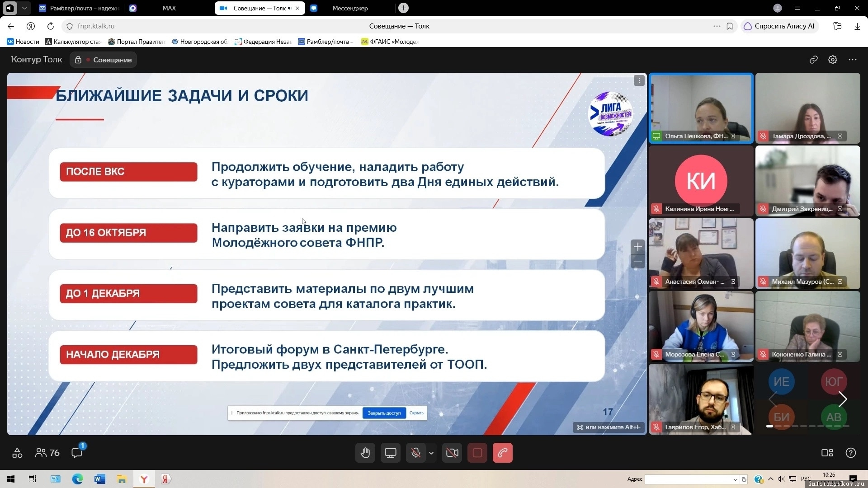
Task: Switch to the Мессенджер browser tab
Action: click(350, 8)
